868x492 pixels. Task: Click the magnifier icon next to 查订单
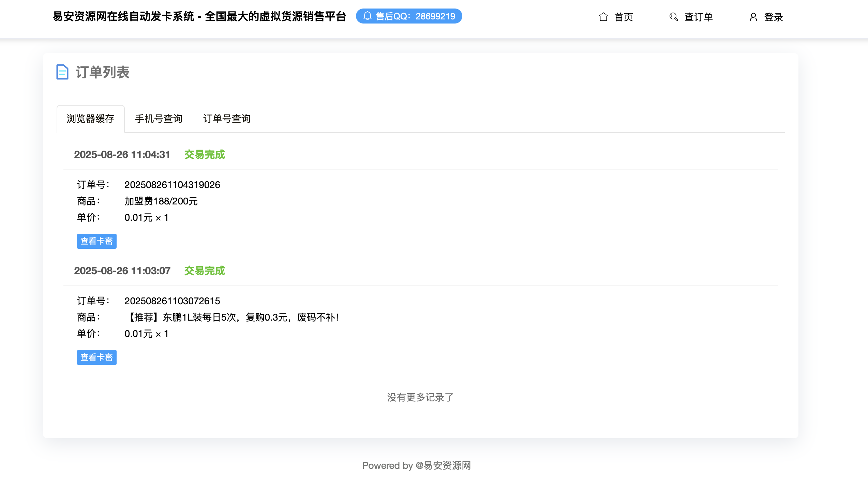click(x=673, y=16)
